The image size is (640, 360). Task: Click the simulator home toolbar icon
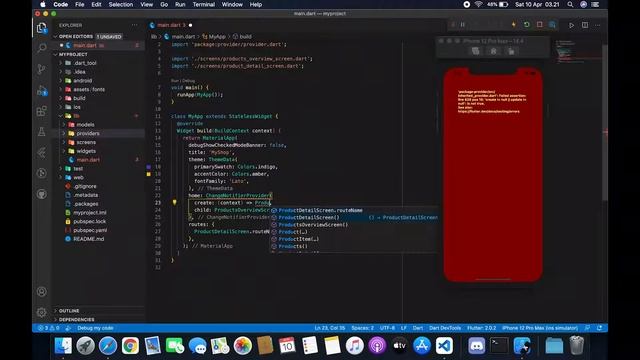point(493,51)
